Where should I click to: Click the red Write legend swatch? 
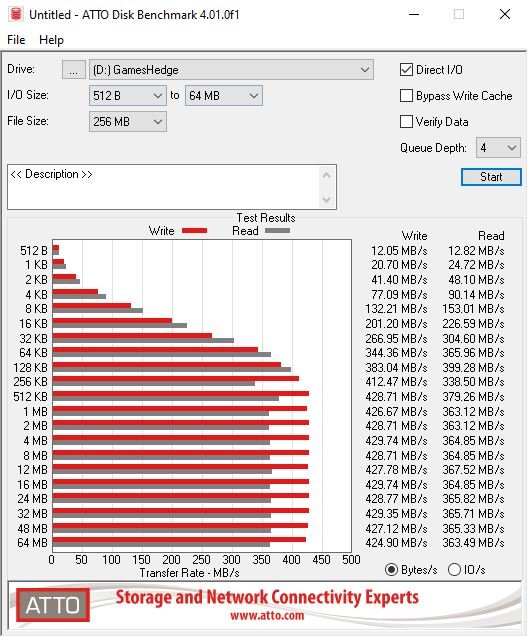pos(195,231)
